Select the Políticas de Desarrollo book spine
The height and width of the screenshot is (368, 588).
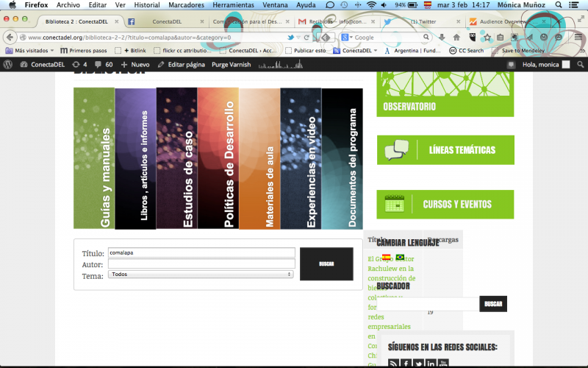point(218,158)
